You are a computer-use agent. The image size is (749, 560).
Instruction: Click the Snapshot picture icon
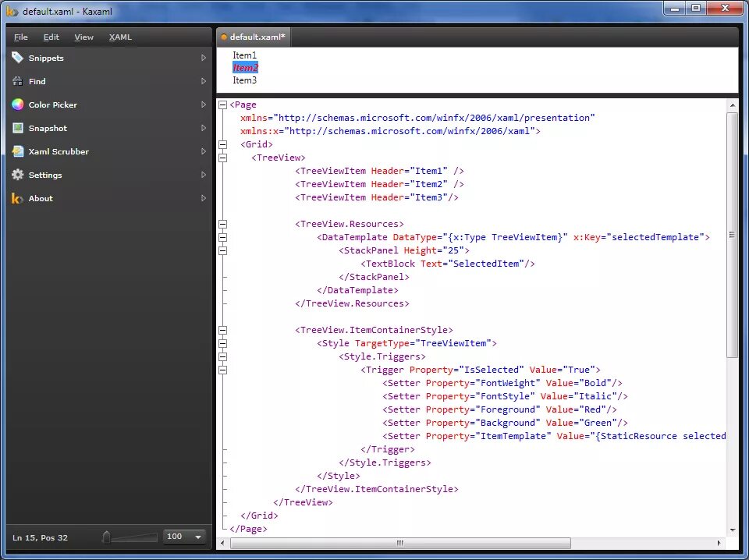(18, 128)
